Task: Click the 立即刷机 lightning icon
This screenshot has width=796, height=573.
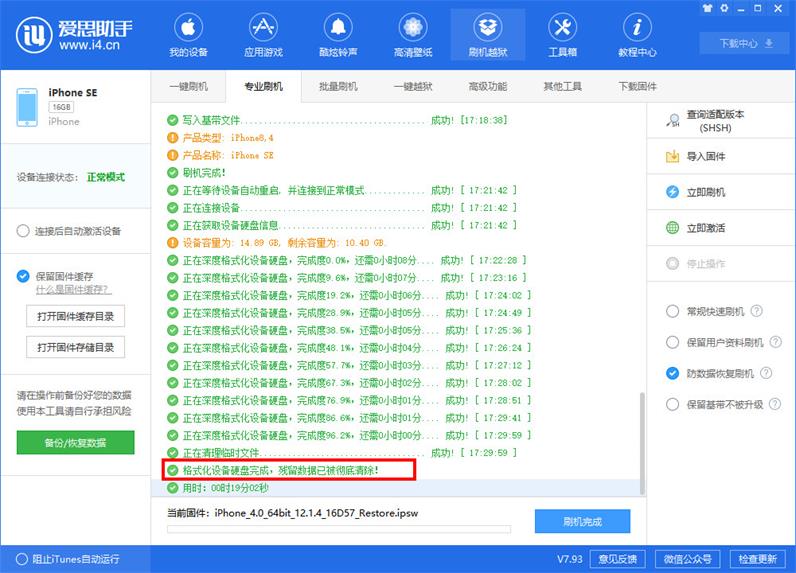Action: pyautogui.click(x=672, y=192)
